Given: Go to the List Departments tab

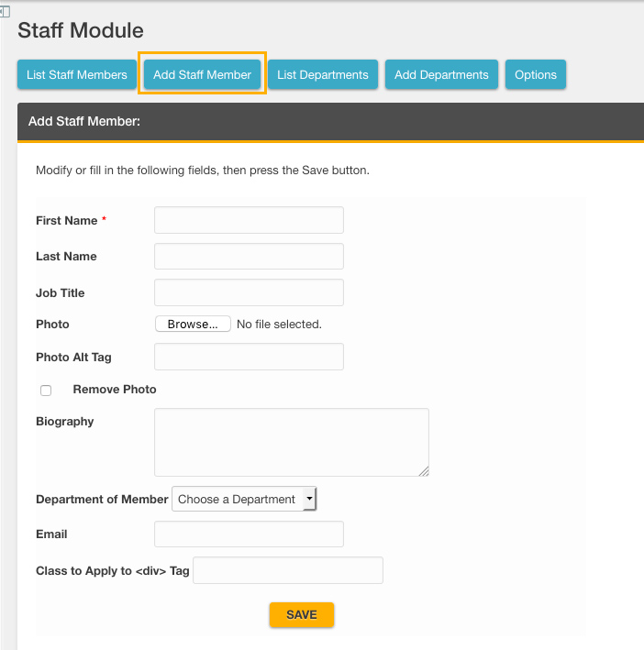Looking at the screenshot, I should tap(323, 75).
